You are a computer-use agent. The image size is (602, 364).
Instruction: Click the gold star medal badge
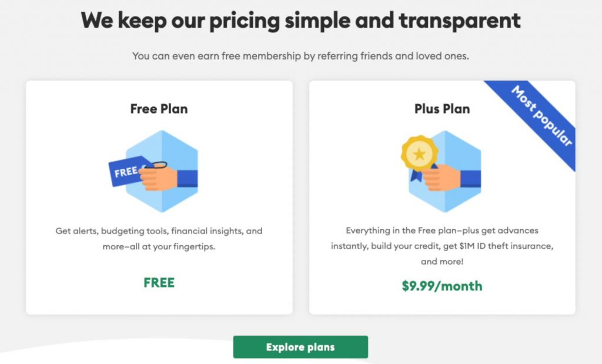point(419,153)
